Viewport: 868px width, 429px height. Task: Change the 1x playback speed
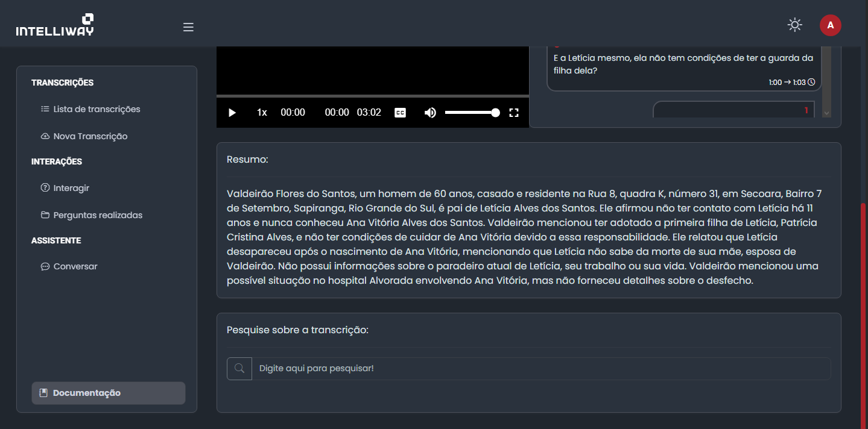(262, 113)
